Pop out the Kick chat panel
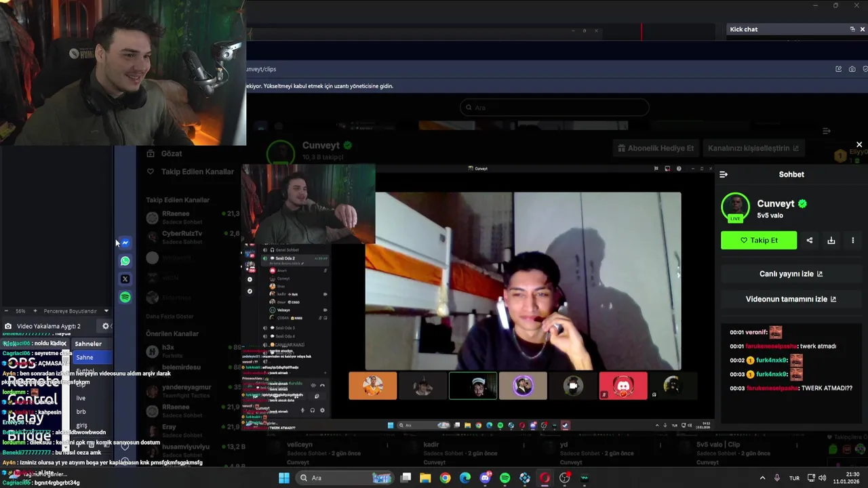Image resolution: width=868 pixels, height=488 pixels. [x=852, y=29]
